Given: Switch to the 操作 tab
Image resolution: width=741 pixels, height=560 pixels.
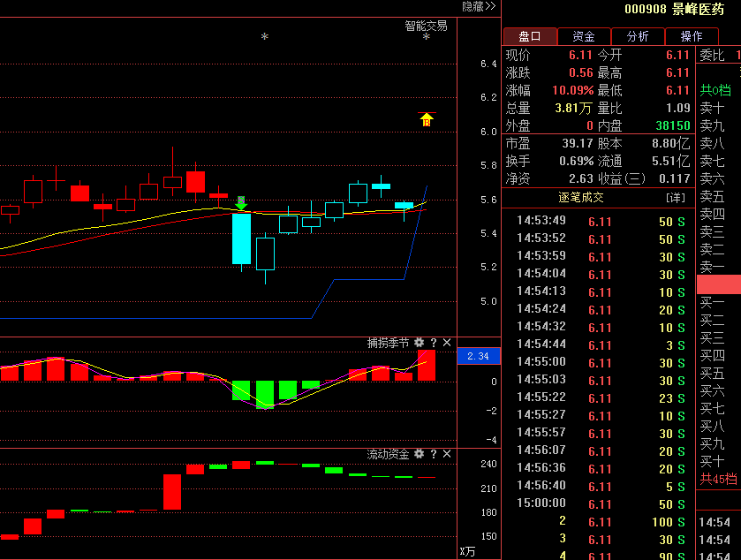Looking at the screenshot, I should (x=692, y=36).
